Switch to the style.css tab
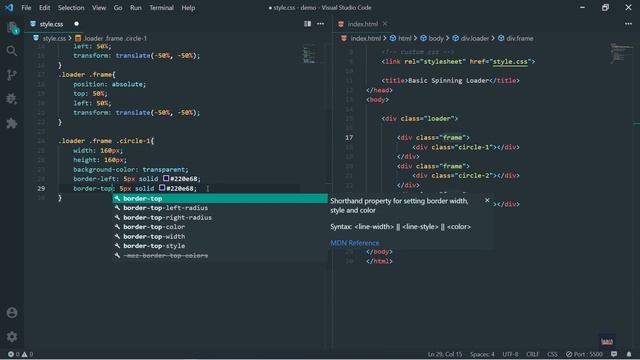 click(51, 24)
